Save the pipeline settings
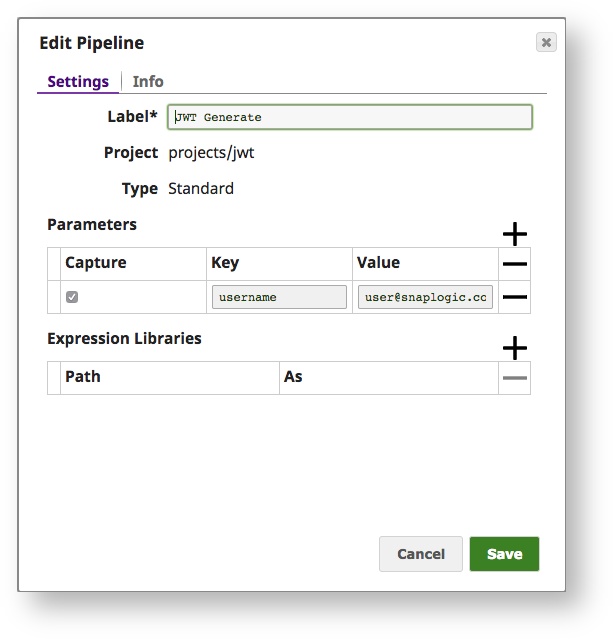This screenshot has width=614, height=640. [x=504, y=554]
